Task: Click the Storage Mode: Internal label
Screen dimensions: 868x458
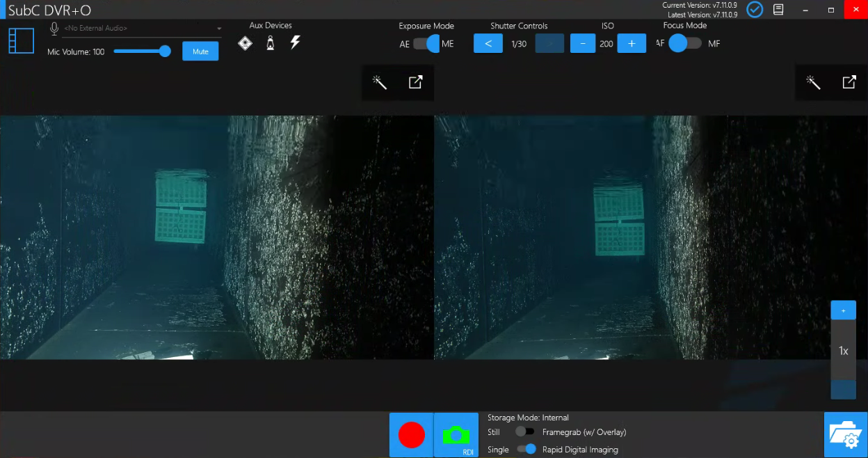Action: 528,418
